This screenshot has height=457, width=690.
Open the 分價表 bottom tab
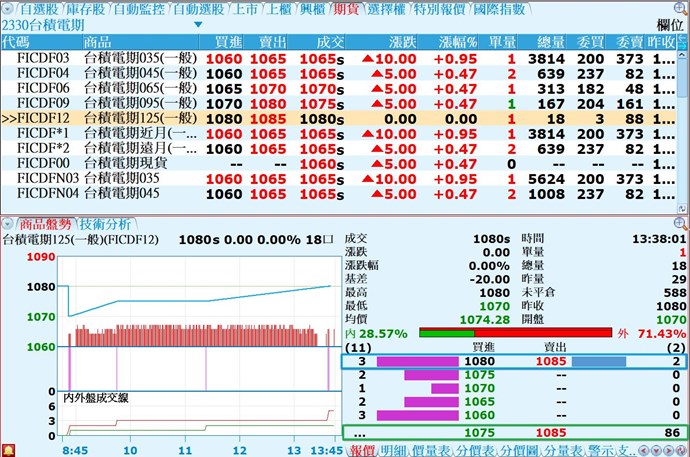click(474, 450)
